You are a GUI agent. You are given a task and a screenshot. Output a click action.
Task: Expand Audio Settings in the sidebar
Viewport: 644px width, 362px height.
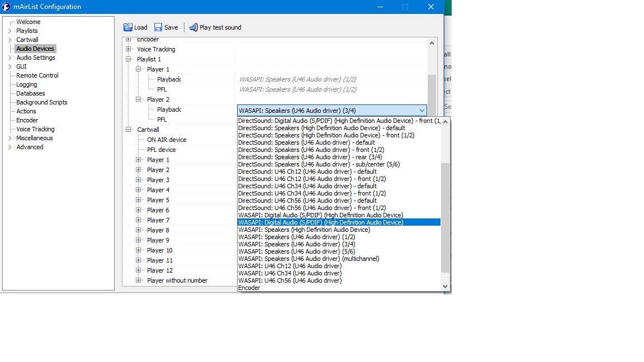(10, 58)
